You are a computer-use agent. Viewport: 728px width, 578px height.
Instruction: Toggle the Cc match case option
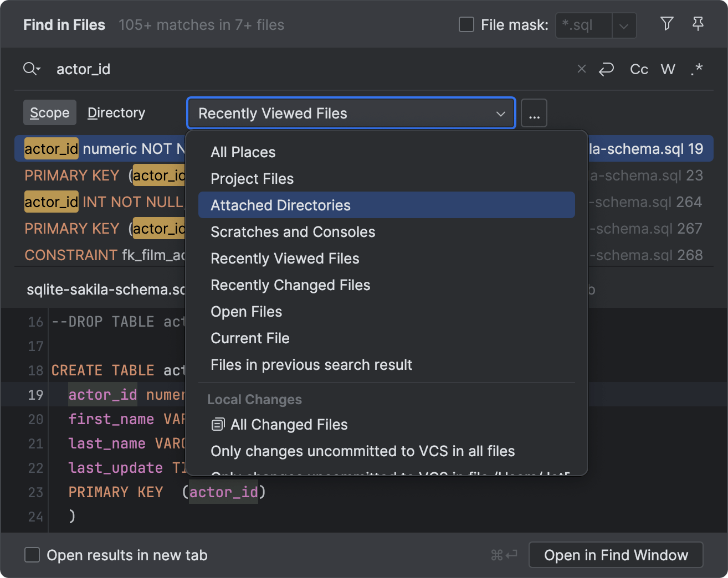point(638,69)
